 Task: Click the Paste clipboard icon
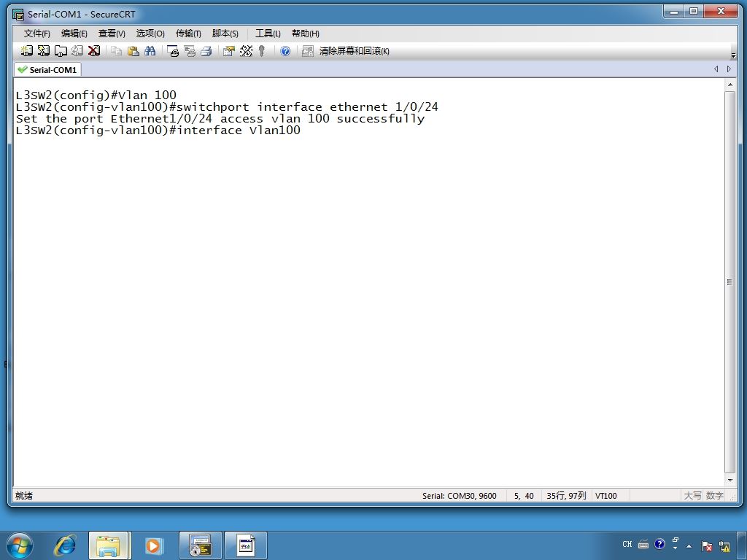pyautogui.click(x=133, y=51)
